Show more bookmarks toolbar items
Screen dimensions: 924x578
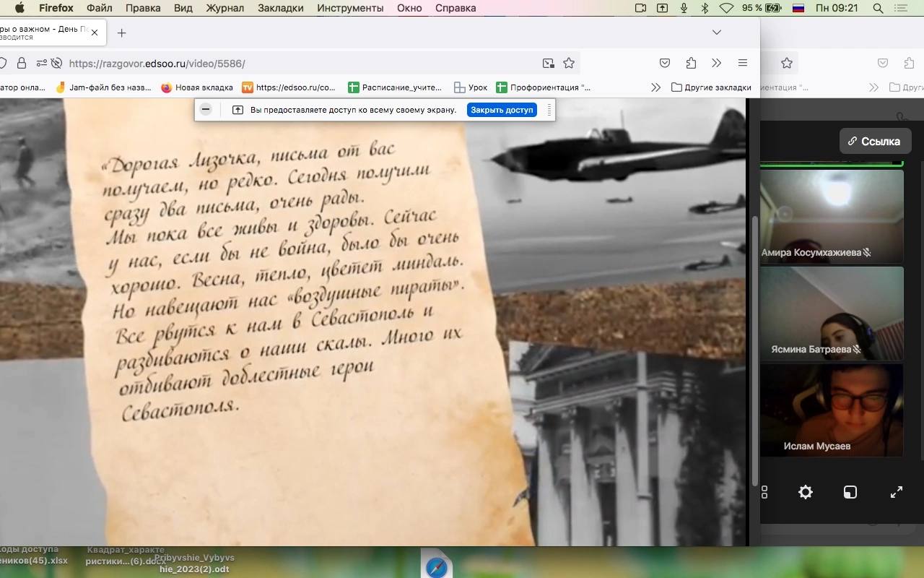coord(655,87)
